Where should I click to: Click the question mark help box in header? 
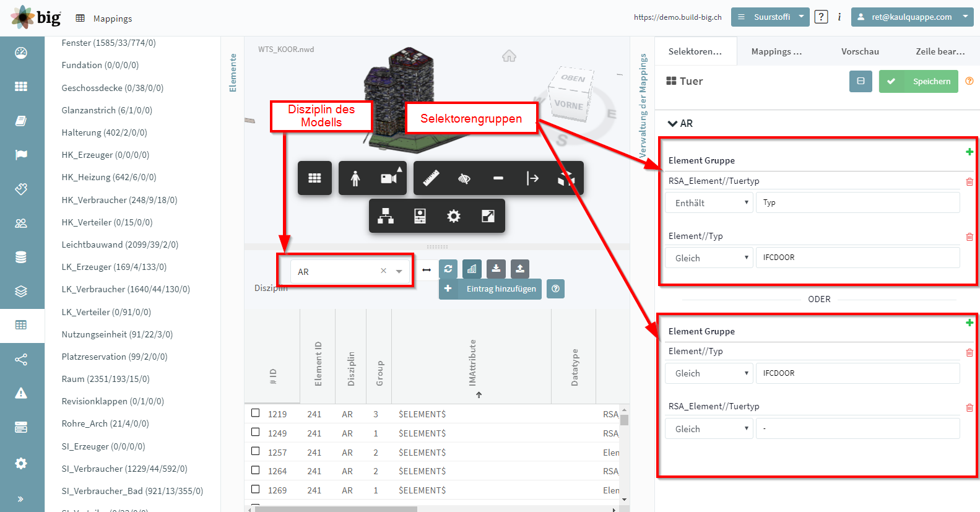(821, 17)
